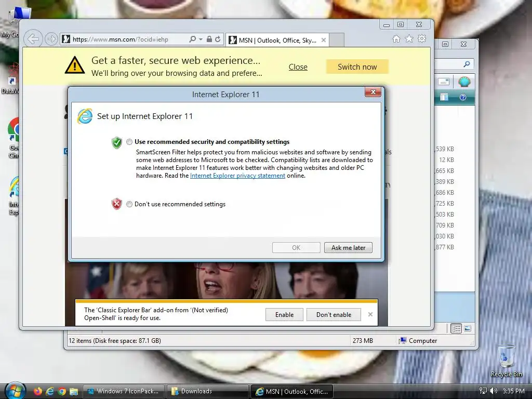The width and height of the screenshot is (532, 399).
Task: Click the blue help icon in Explorer
Action: 463,97
